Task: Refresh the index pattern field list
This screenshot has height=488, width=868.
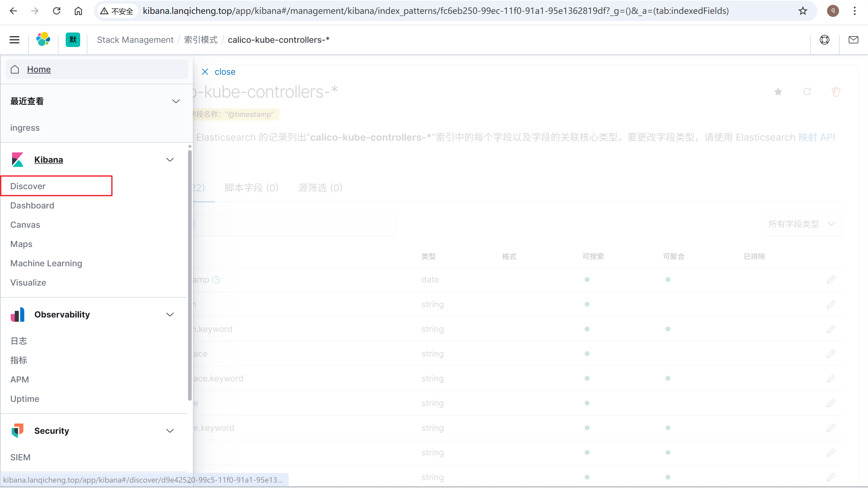Action: [807, 92]
